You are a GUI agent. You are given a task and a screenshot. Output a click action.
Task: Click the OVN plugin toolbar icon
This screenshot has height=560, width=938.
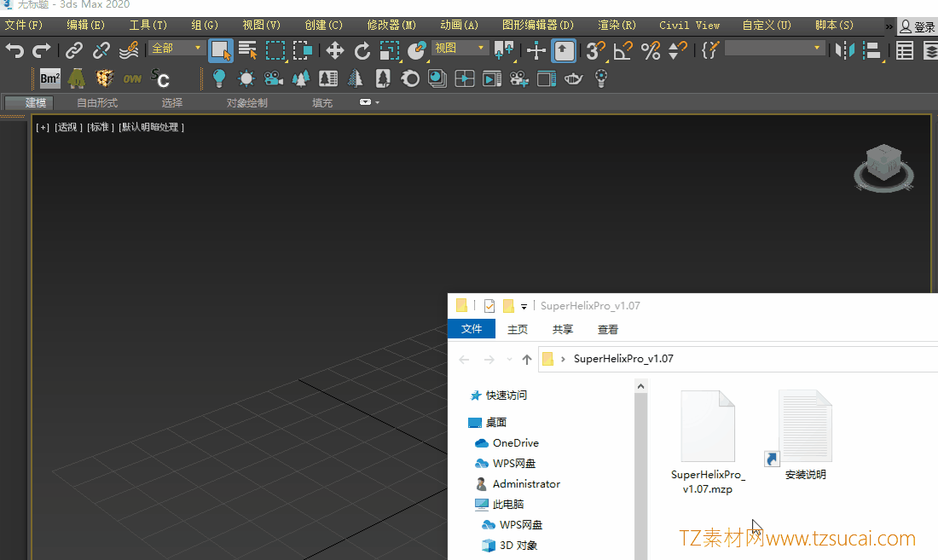pyautogui.click(x=132, y=78)
